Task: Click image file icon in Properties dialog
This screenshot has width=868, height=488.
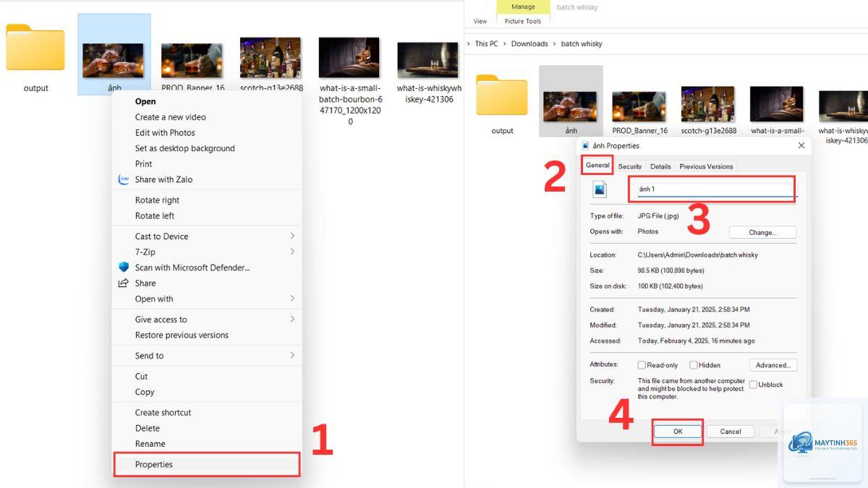Action: pyautogui.click(x=600, y=189)
